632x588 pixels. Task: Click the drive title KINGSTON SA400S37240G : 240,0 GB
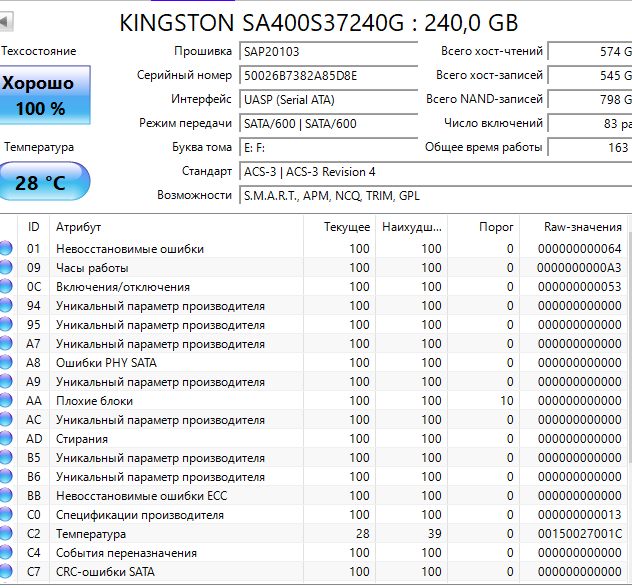318,23
